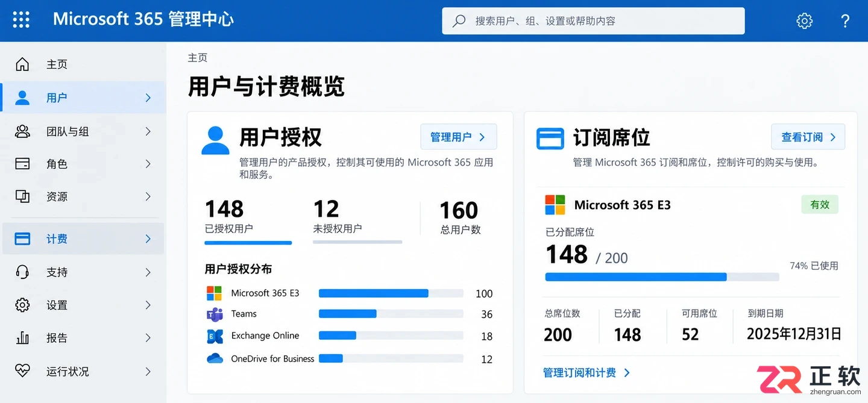Screen dimensions: 868x403
Task: Click the 用户 person icon in sidebar
Action: 22,98
